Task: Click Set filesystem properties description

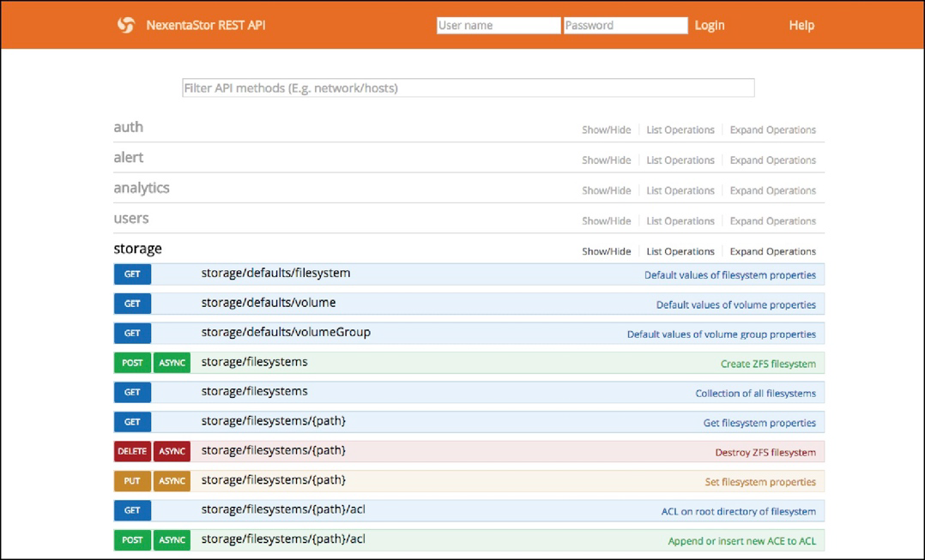Action: point(760,482)
